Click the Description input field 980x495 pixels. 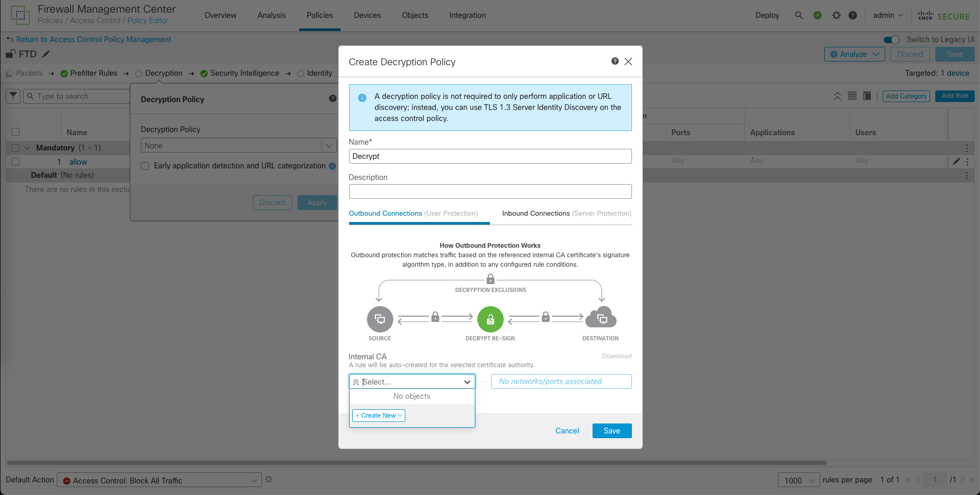(490, 191)
